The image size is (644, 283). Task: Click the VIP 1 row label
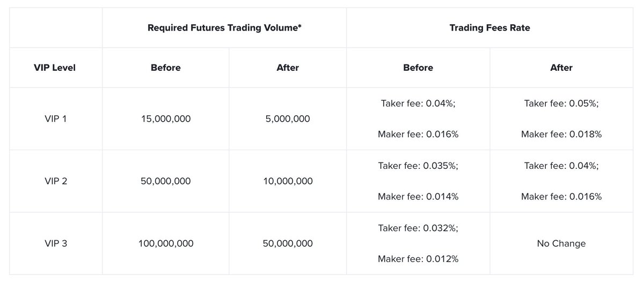tap(56, 118)
